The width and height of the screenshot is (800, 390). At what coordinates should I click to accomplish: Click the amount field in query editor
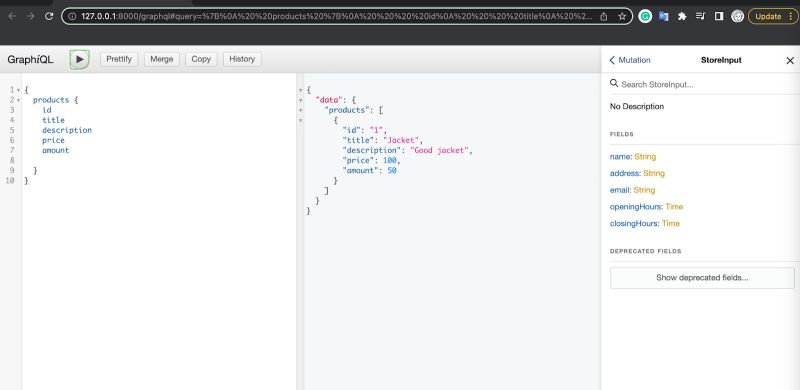click(56, 151)
